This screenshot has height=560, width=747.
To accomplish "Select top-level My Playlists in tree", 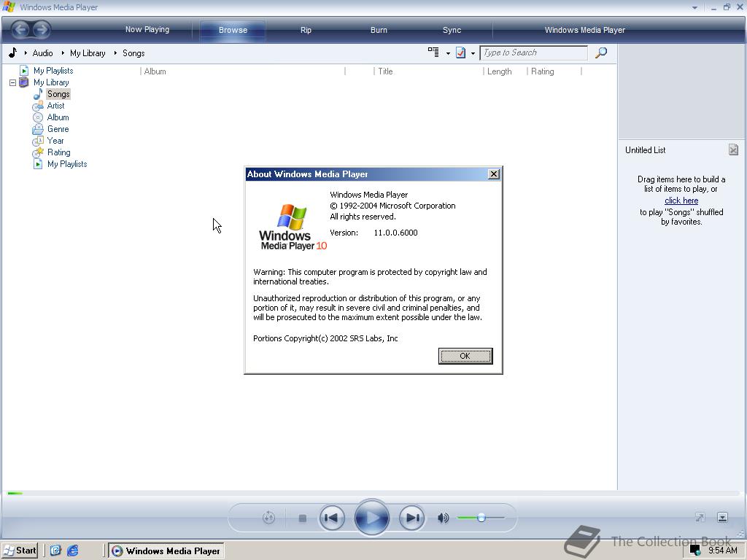I will click(53, 71).
